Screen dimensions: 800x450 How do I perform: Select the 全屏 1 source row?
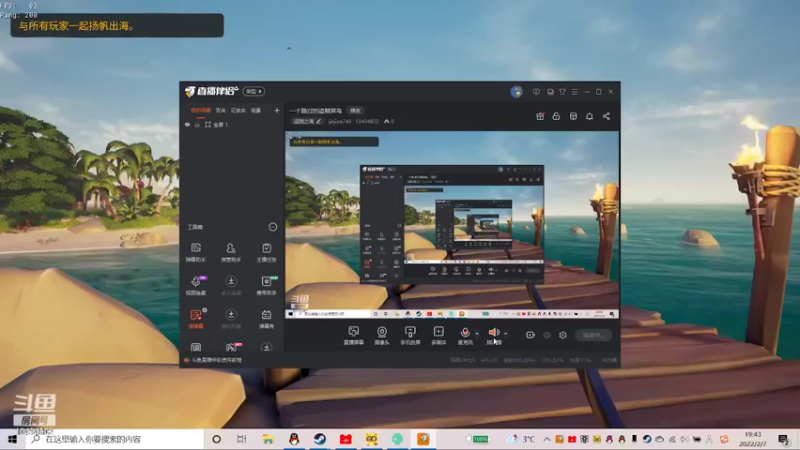(x=232, y=124)
